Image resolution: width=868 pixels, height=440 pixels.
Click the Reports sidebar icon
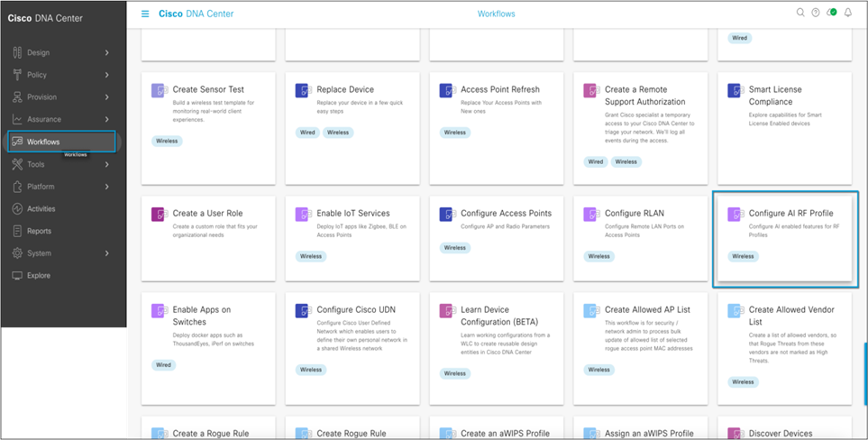pyautogui.click(x=17, y=231)
